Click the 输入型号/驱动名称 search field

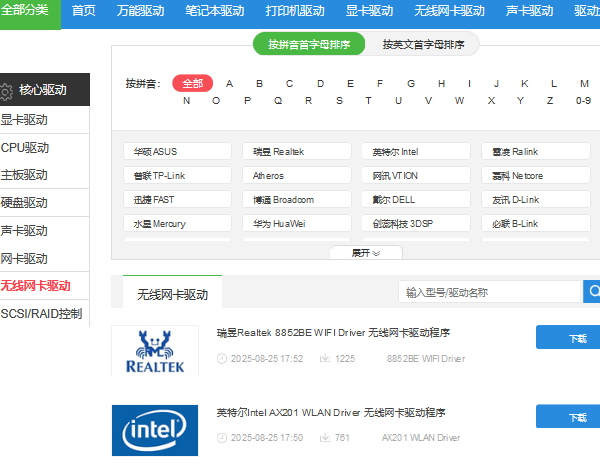click(x=490, y=292)
